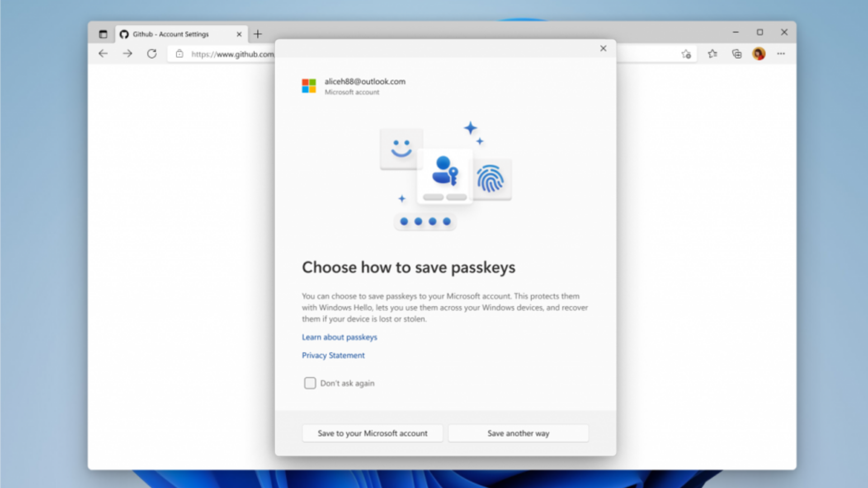Click the user profile avatar
The width and height of the screenshot is (868, 488).
759,54
